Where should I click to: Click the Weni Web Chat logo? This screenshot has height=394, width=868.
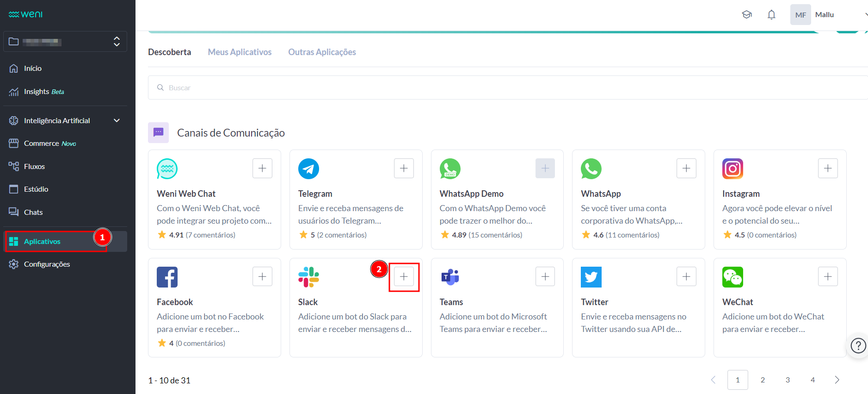tap(167, 169)
